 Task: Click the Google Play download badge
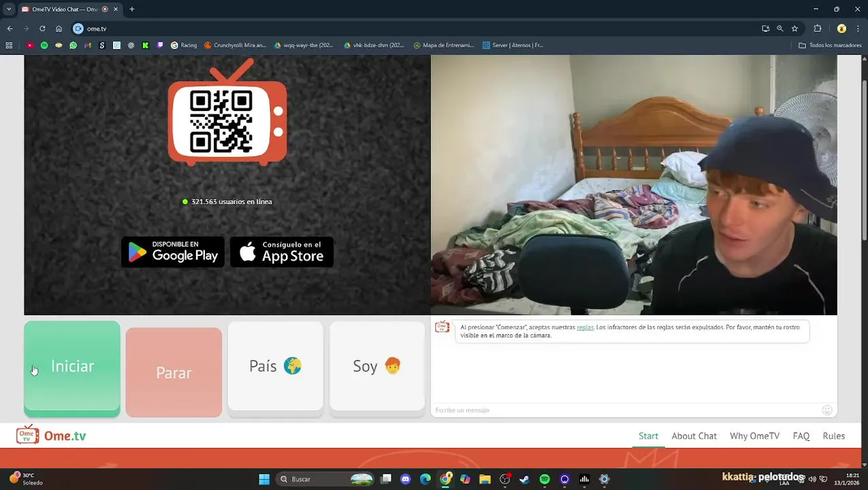(x=173, y=252)
